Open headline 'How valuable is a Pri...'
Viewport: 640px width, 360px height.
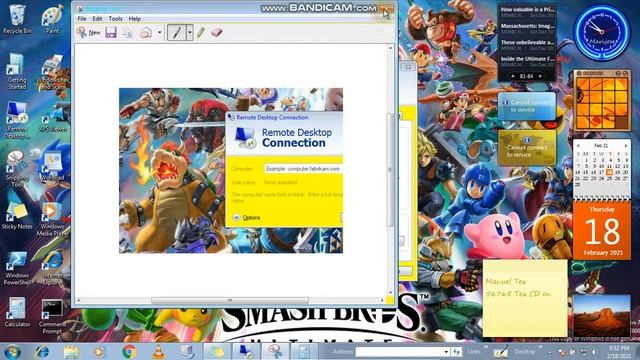tap(527, 9)
